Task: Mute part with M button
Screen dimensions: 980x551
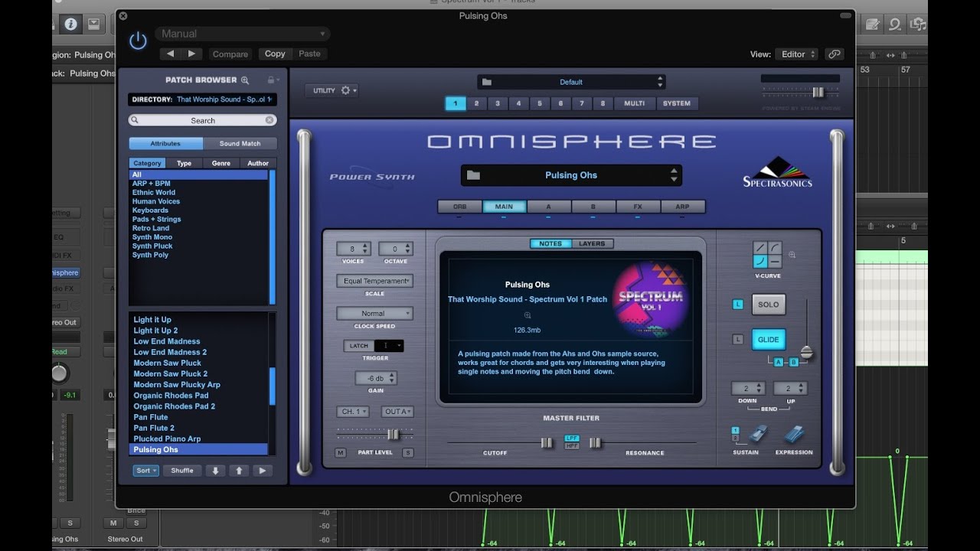Action: 341,453
